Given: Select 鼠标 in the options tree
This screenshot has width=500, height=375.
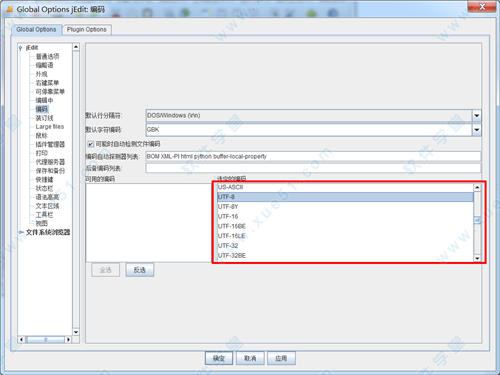Looking at the screenshot, I should (41, 135).
